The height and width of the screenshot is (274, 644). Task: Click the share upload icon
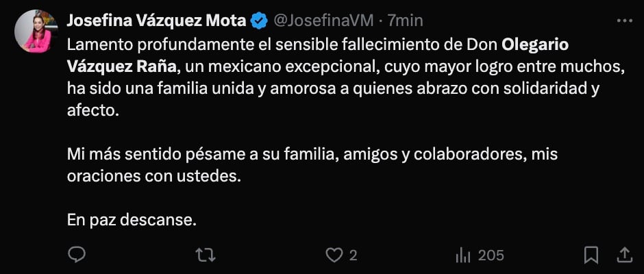click(x=624, y=256)
